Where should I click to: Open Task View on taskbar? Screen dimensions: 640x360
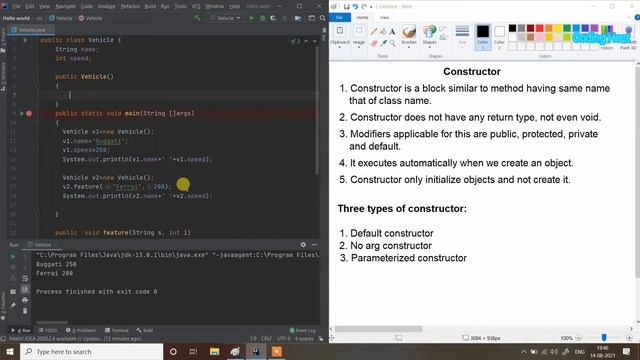pos(193,352)
